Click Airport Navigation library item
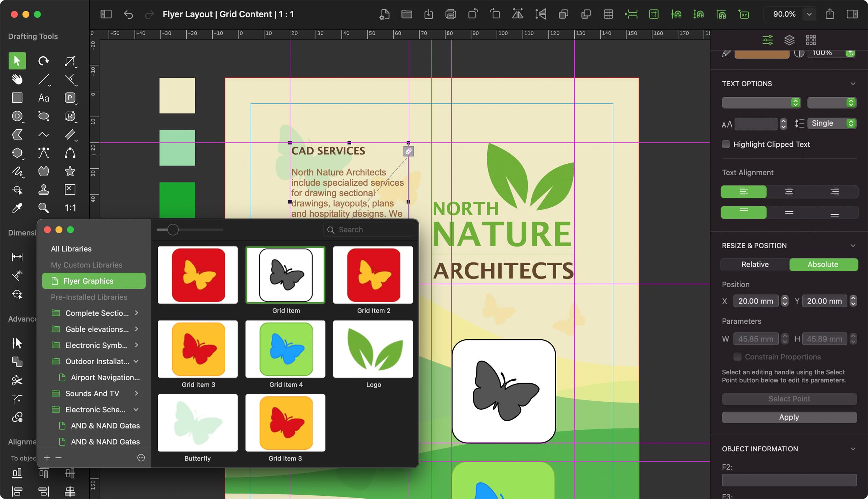This screenshot has width=868, height=499. coord(105,377)
